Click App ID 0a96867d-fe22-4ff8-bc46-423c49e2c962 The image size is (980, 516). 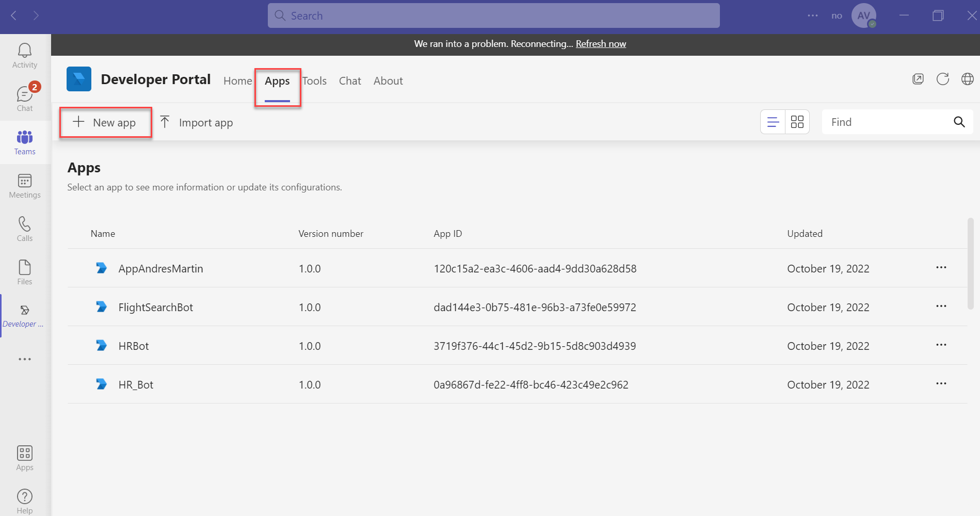click(x=531, y=384)
